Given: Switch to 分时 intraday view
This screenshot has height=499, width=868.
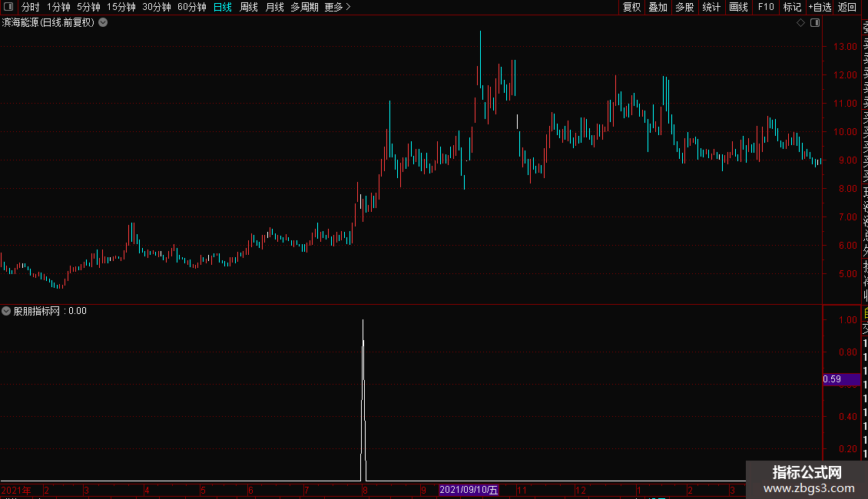Looking at the screenshot, I should [x=30, y=7].
